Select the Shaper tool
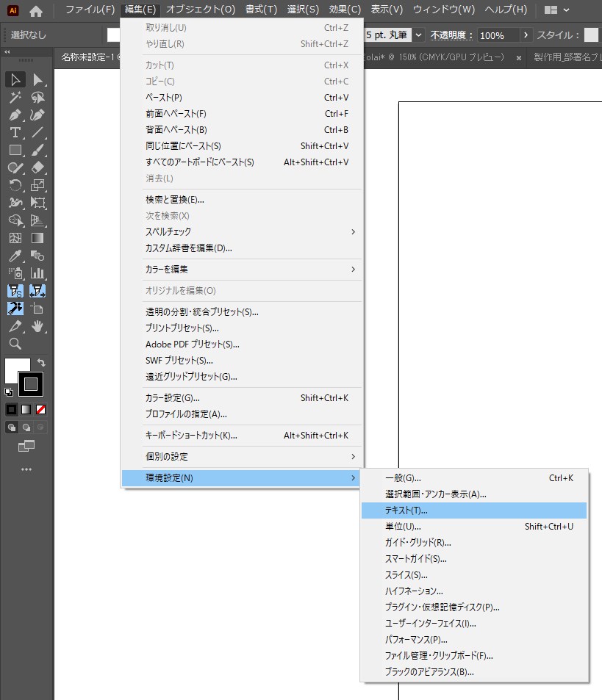 coord(15,168)
